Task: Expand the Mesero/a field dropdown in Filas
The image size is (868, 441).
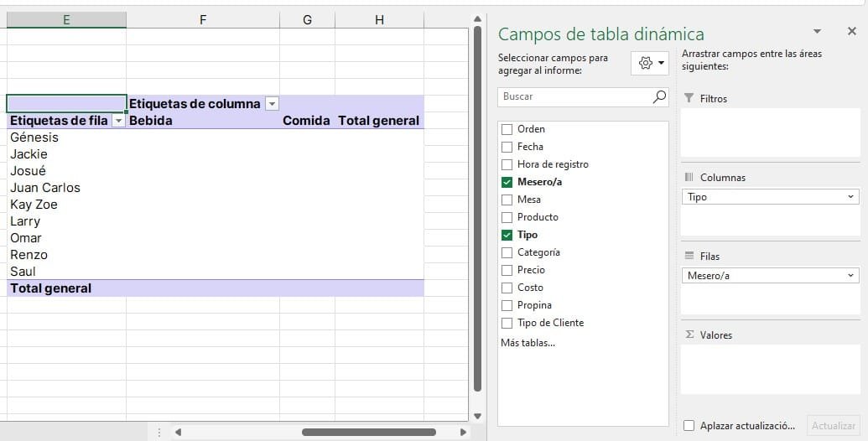Action: click(x=851, y=276)
